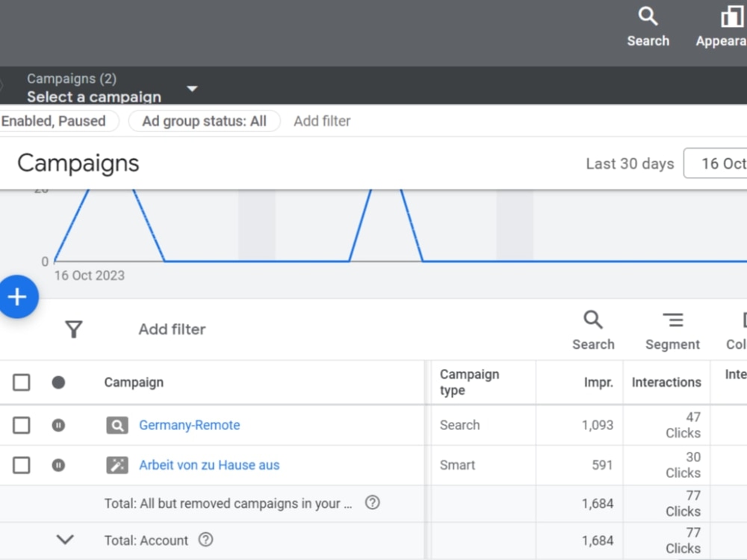Tick the select-all checkbox in table header

(22, 382)
